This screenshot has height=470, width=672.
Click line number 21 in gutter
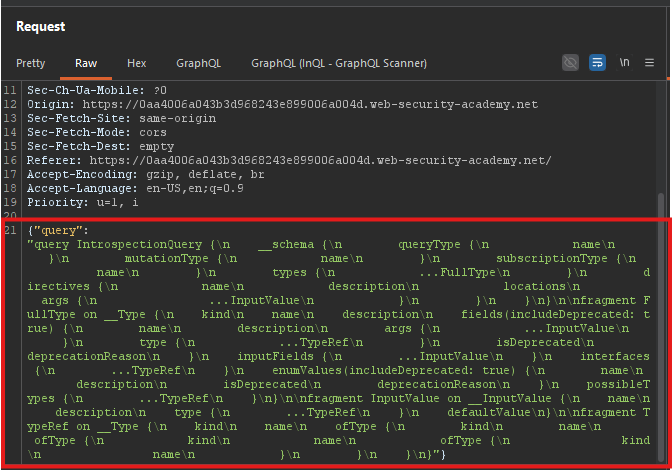(x=10, y=231)
